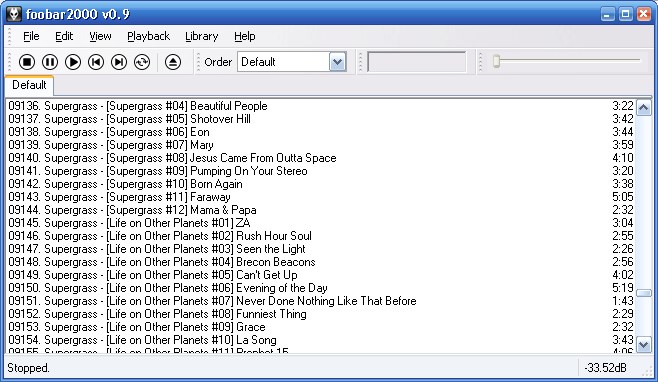Select track Pumping On Your Stereo
This screenshot has width=658, height=382.
coord(321,171)
